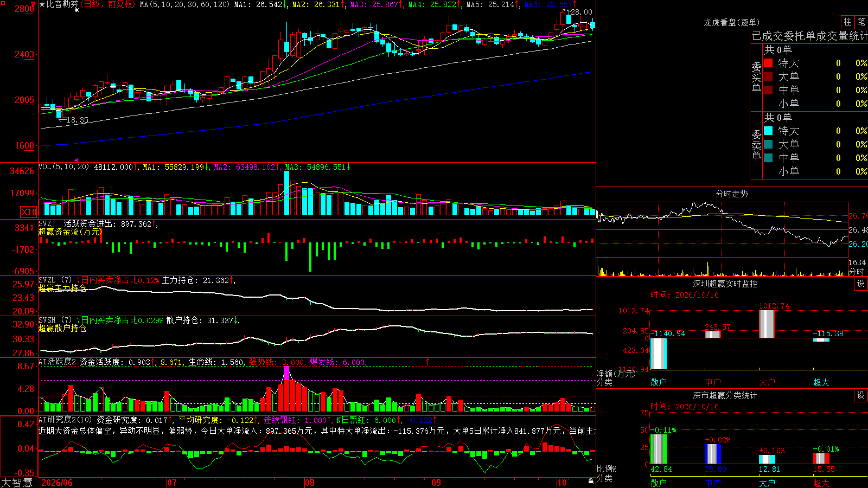
Task: Click the 2026/06 date on time axis
Action: (57, 483)
